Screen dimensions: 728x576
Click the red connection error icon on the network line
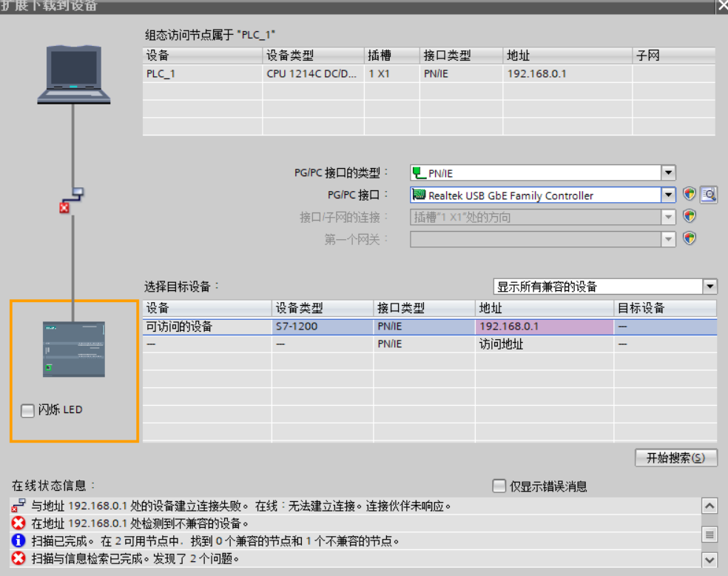(x=64, y=208)
